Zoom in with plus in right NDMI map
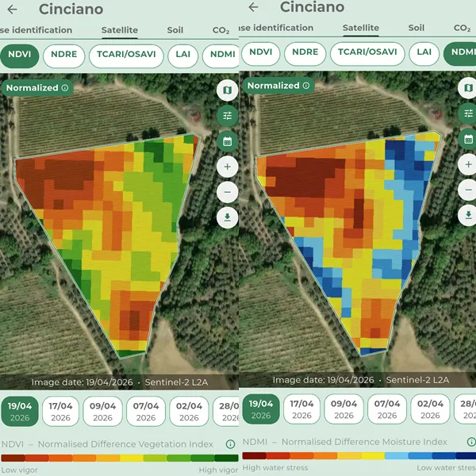 (467, 164)
